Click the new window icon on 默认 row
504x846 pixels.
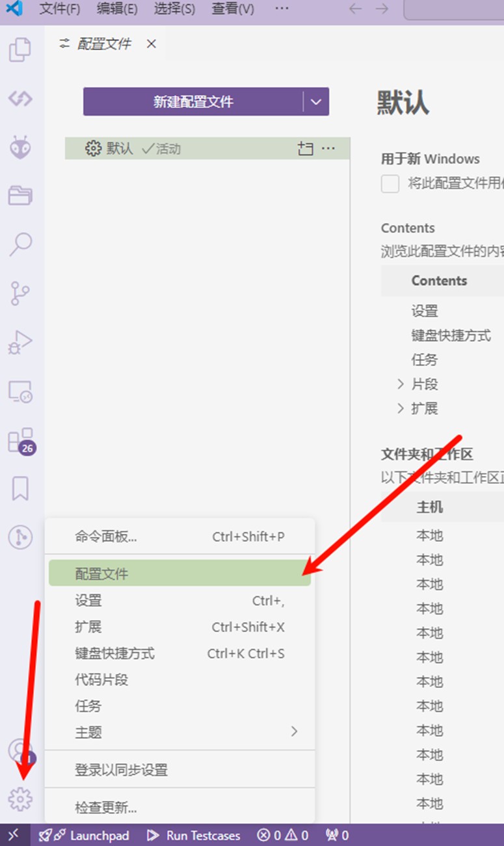click(306, 148)
